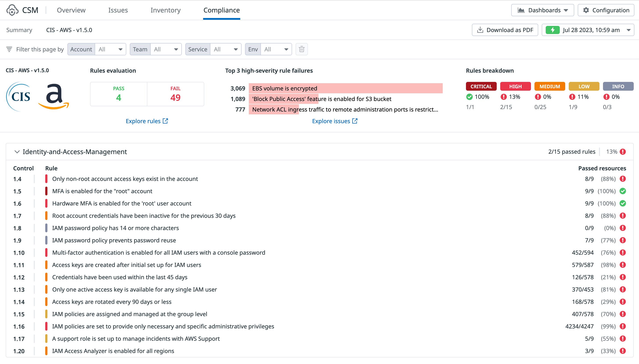
Task: Click the red alert icon for rule 1.8
Action: pyautogui.click(x=623, y=228)
